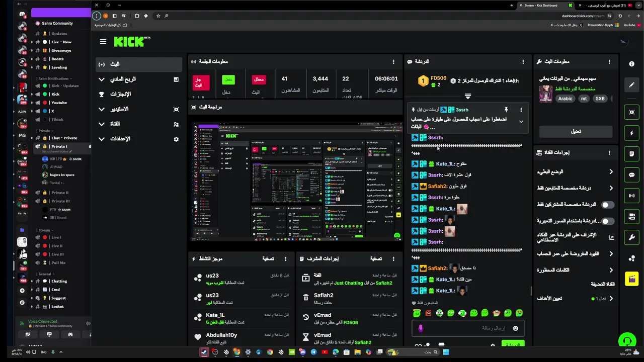The image size is (644, 362).
Task: Expand the Settings section in Kick sidebar
Action: 102,139
